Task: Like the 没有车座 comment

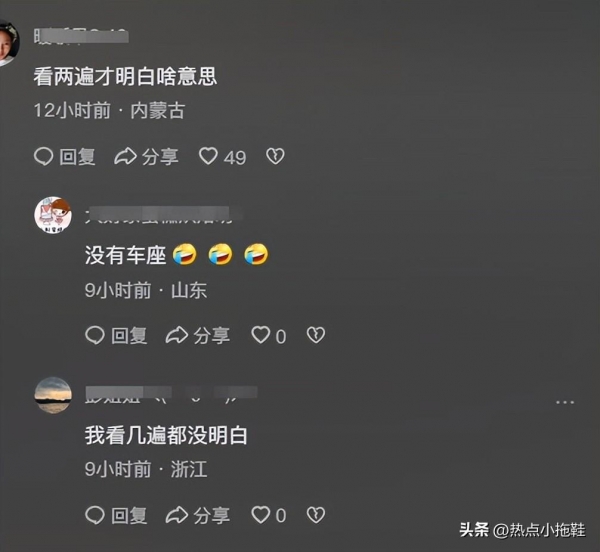Action: (261, 335)
